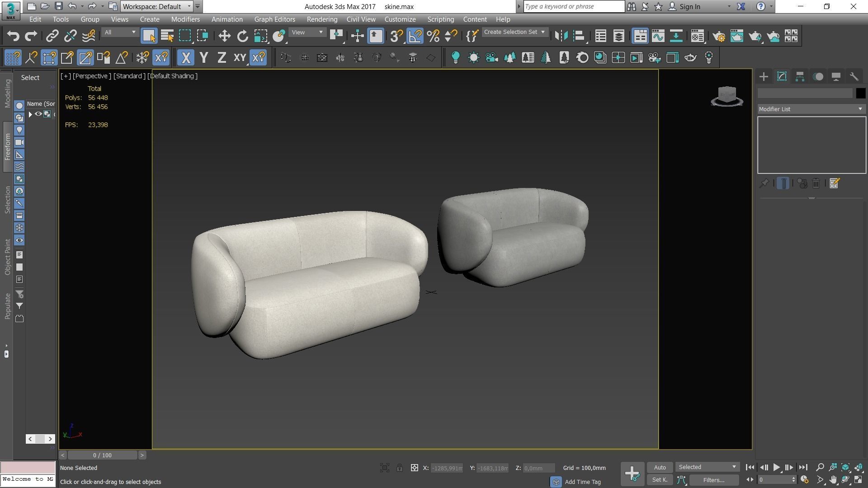Expand the object tree node in Scene Explorer
This screenshot has width=868, height=488.
pyautogui.click(x=30, y=114)
